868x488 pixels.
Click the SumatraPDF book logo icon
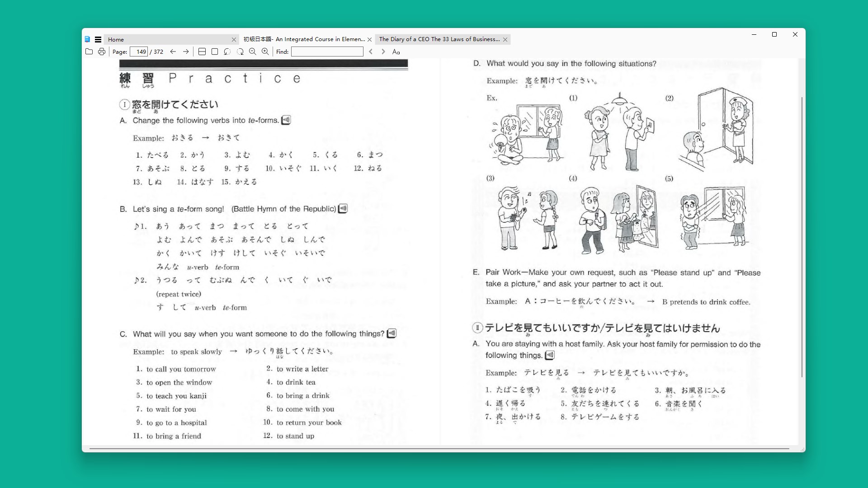tap(87, 39)
